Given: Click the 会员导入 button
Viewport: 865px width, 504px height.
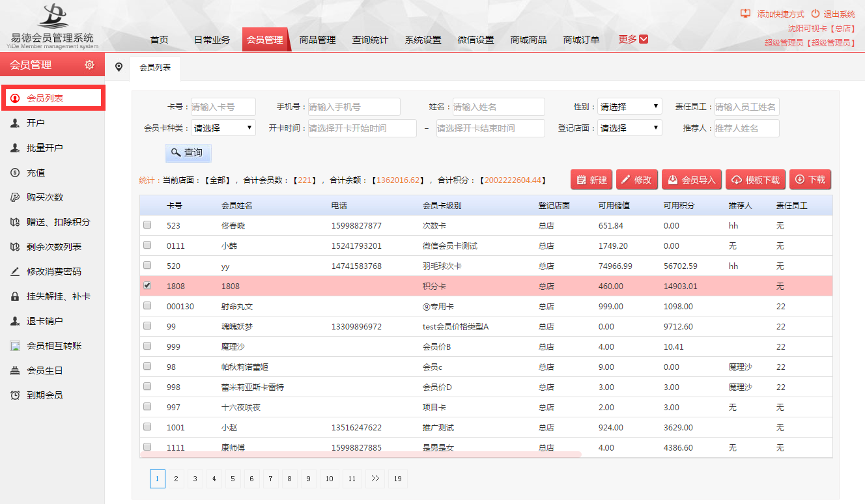Looking at the screenshot, I should click(692, 180).
